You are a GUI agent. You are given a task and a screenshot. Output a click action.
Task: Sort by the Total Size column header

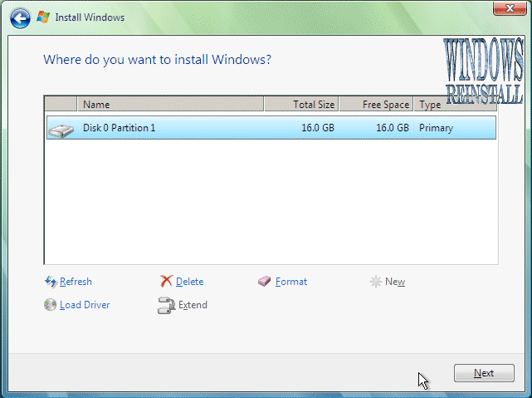point(301,105)
